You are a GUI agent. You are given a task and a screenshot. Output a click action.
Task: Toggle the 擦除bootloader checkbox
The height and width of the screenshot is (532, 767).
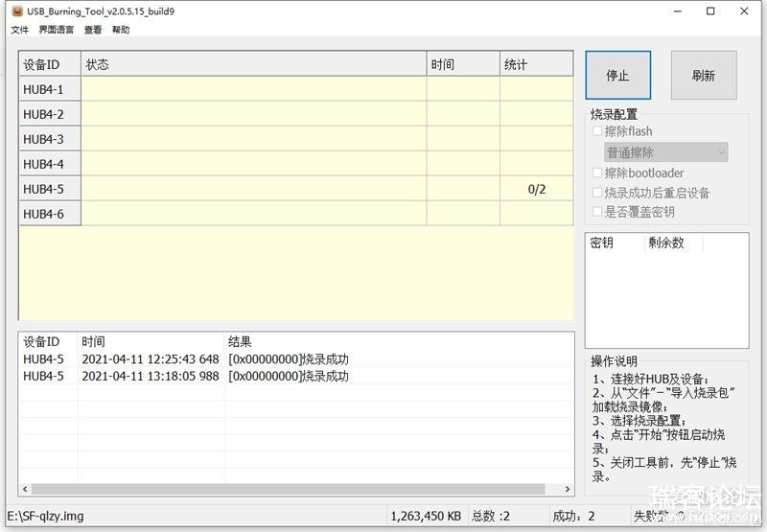pos(598,173)
